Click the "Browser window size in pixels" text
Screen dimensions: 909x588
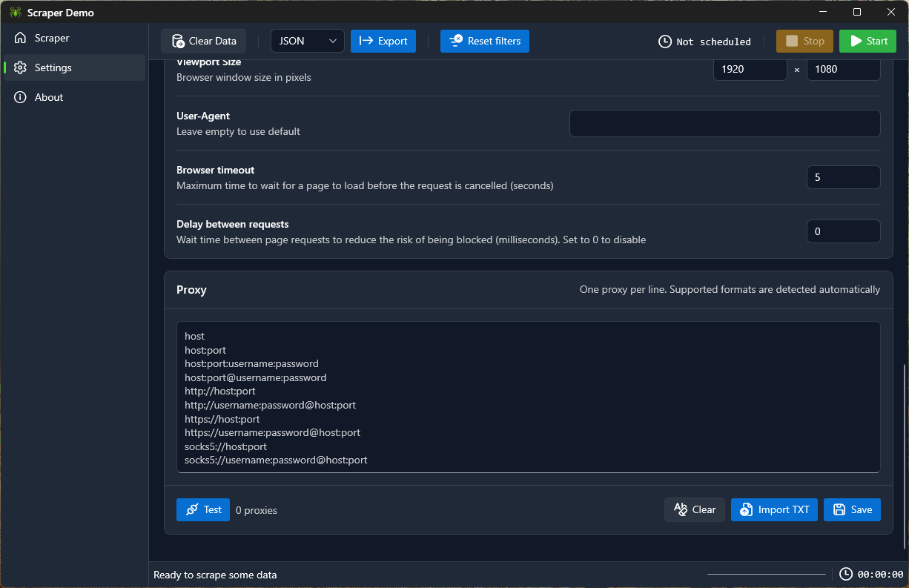point(244,77)
